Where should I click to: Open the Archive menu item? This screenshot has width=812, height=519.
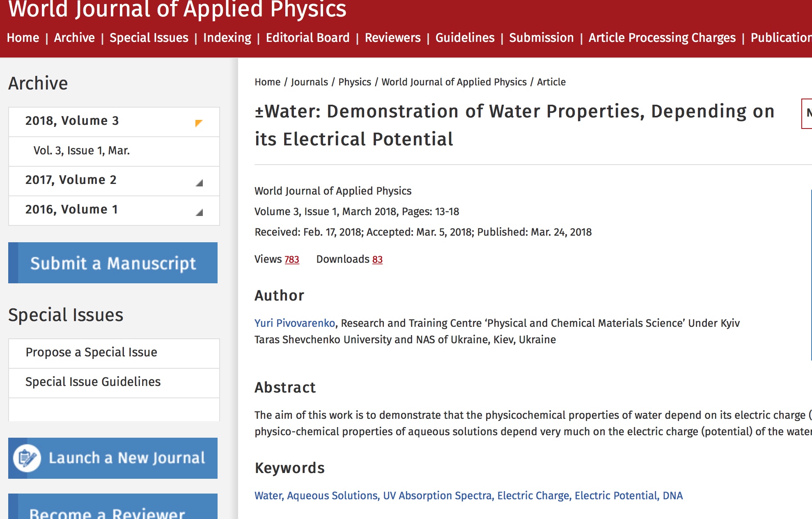tap(74, 38)
